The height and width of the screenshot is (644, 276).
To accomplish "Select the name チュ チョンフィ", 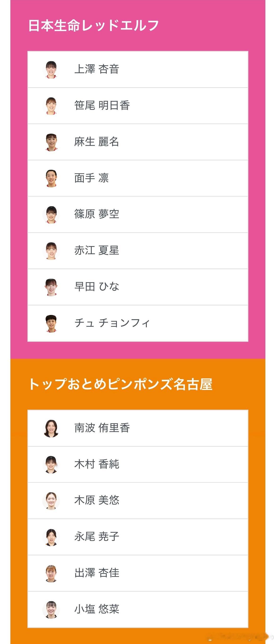I will [x=112, y=323].
